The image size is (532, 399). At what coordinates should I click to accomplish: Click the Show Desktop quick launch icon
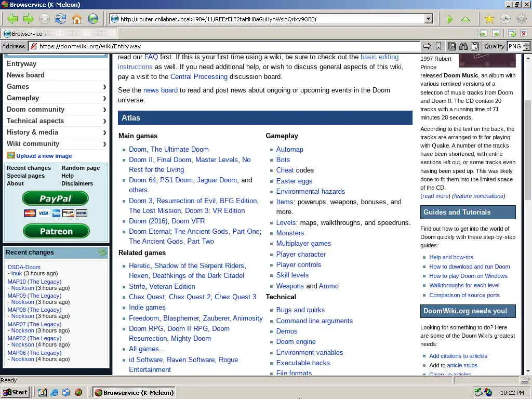[42, 393]
